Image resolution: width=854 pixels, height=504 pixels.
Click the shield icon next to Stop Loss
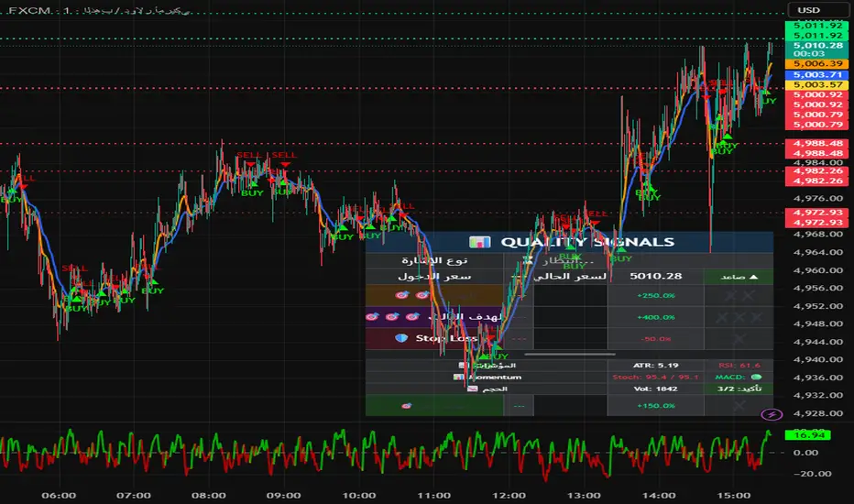[x=401, y=338]
